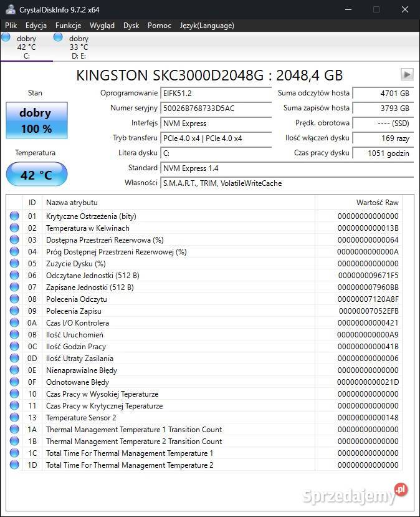Click status orb of Polecenia Odczytu row

coord(14,299)
